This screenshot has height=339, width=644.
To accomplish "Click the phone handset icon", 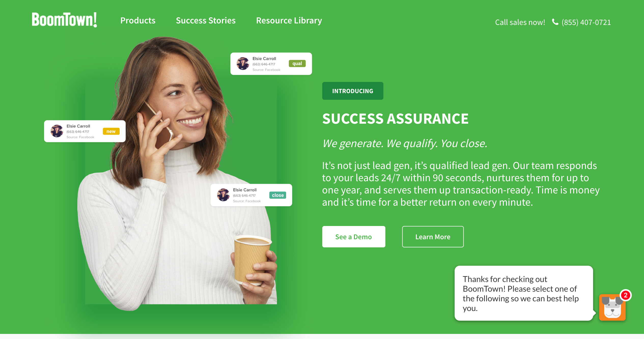I will click(x=555, y=22).
